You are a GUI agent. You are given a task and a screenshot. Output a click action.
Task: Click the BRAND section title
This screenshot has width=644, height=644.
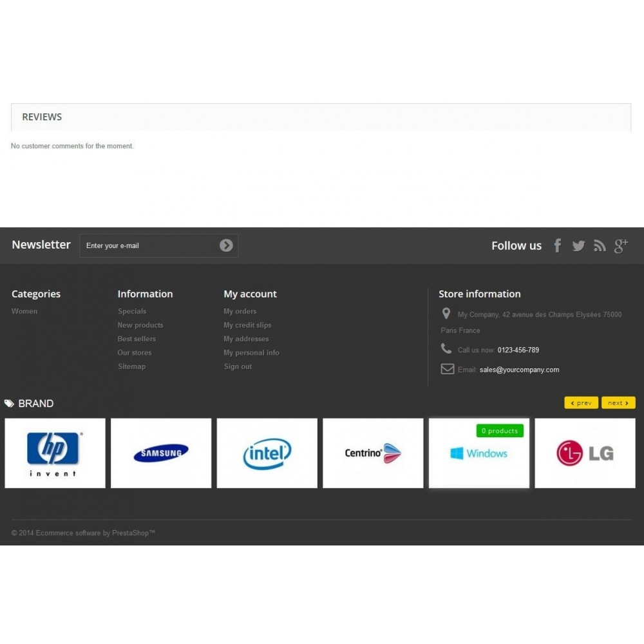[x=36, y=403]
